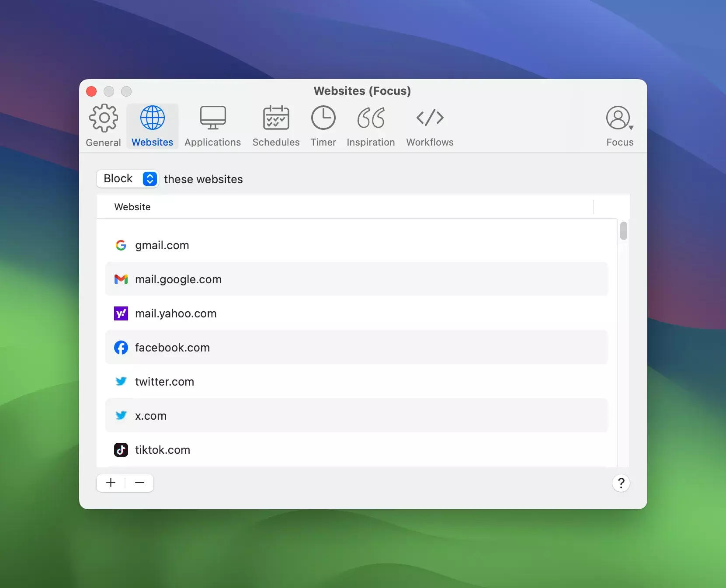726x588 pixels.
Task: Close the Websites (Focus) window
Action: click(91, 91)
